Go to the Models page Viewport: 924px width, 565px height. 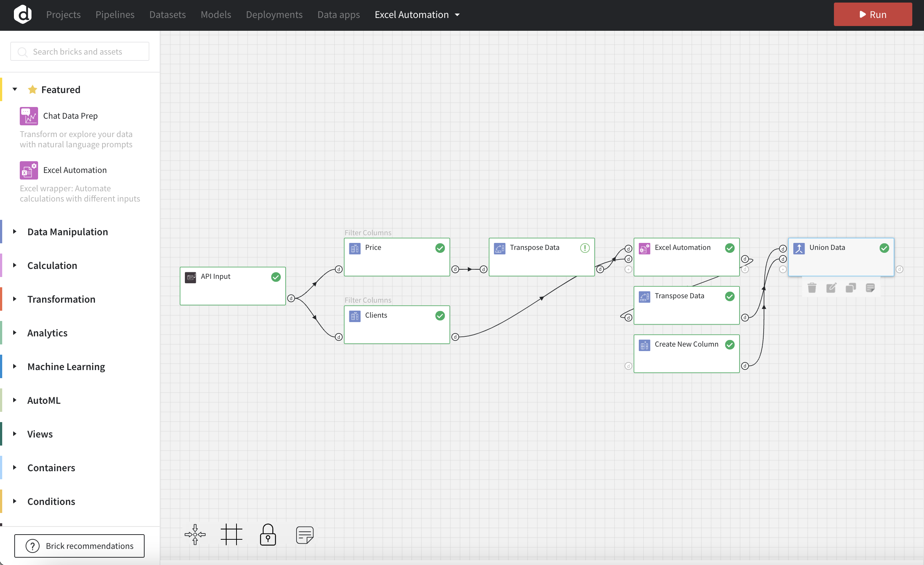tap(216, 15)
